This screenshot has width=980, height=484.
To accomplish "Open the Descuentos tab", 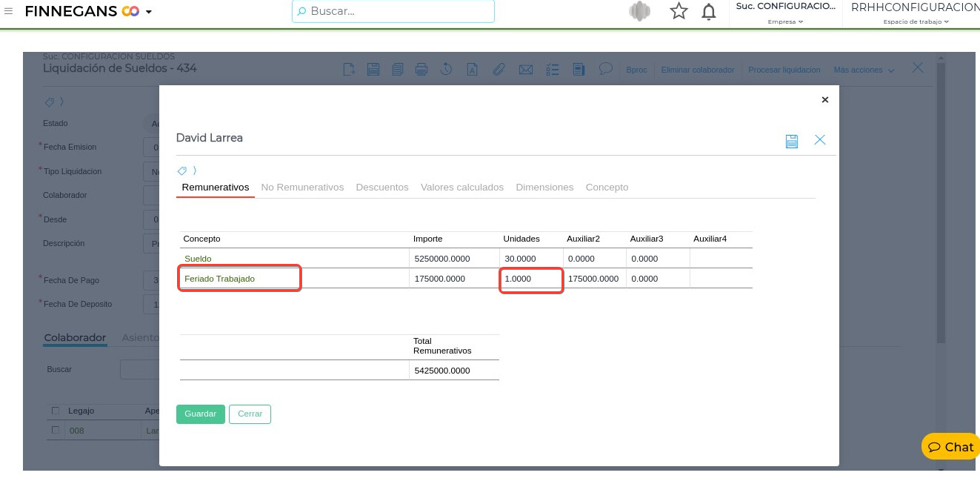I will click(x=382, y=188).
